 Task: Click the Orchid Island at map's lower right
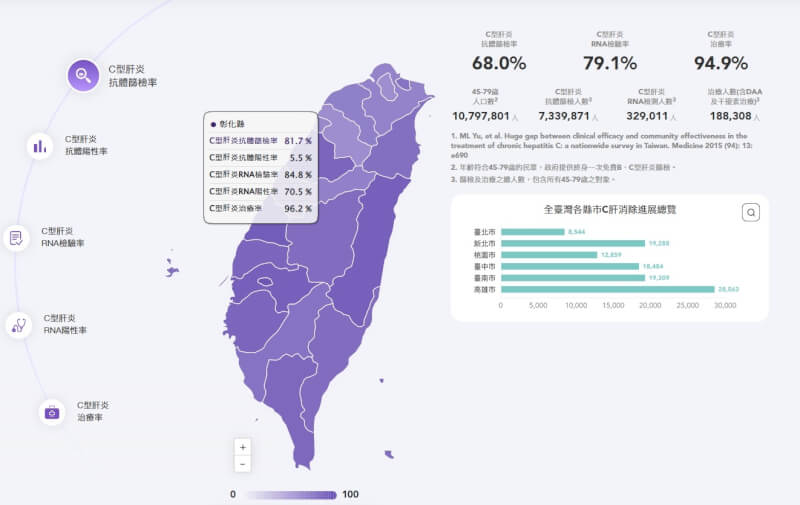click(389, 454)
